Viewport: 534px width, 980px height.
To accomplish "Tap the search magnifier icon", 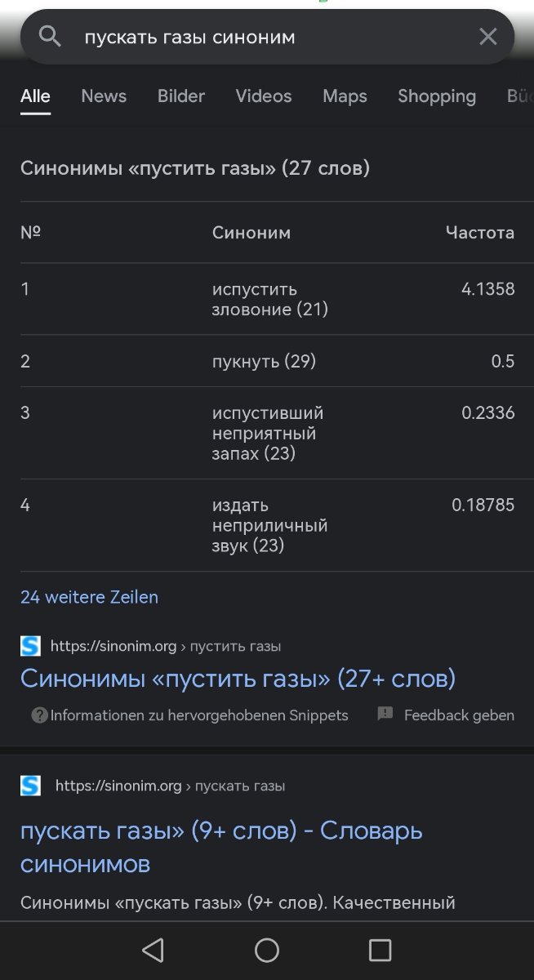I will (x=50, y=37).
